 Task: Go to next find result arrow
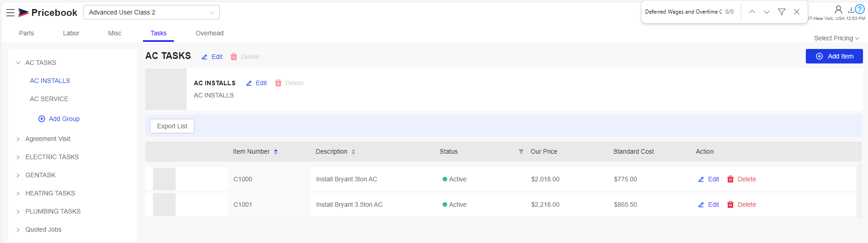(767, 12)
